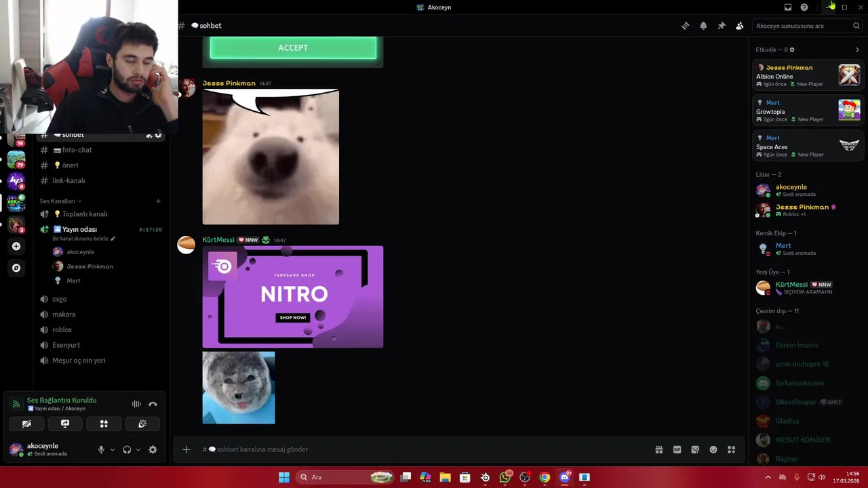Screen dimensions: 868x488
Task: Open GIF picker in message bar
Action: point(677,449)
